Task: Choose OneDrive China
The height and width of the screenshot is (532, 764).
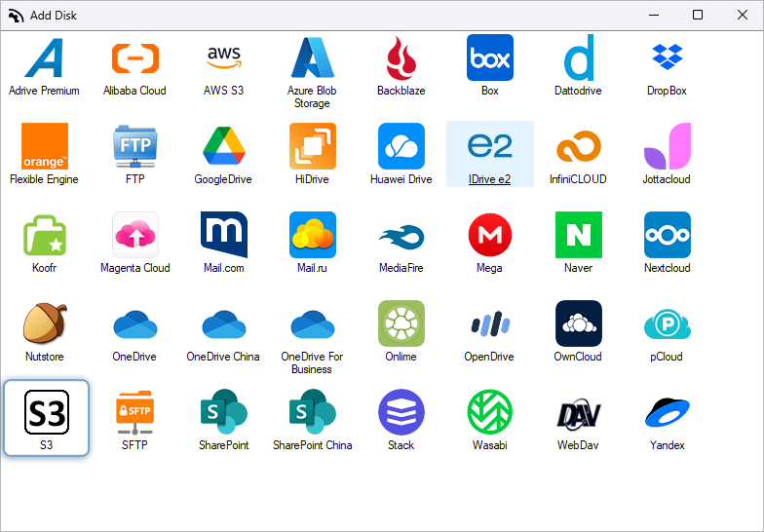Action: click(224, 323)
